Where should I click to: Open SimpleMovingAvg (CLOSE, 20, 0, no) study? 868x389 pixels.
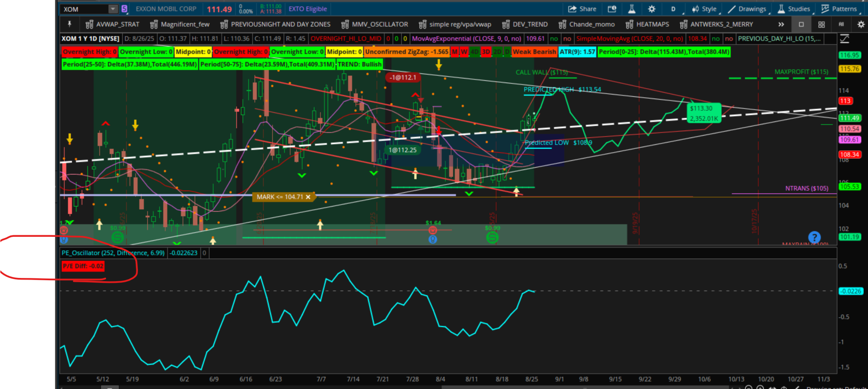pos(630,39)
